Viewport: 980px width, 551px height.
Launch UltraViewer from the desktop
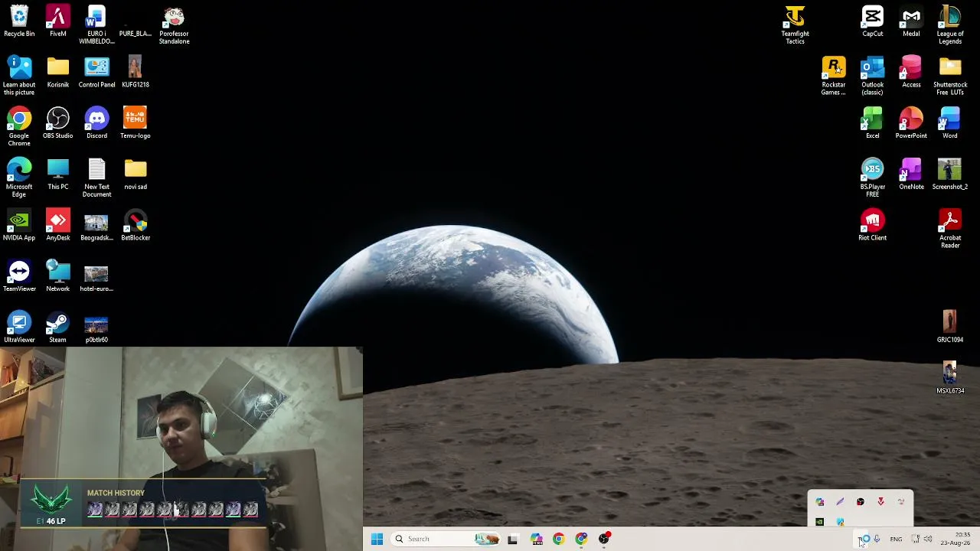(x=19, y=328)
